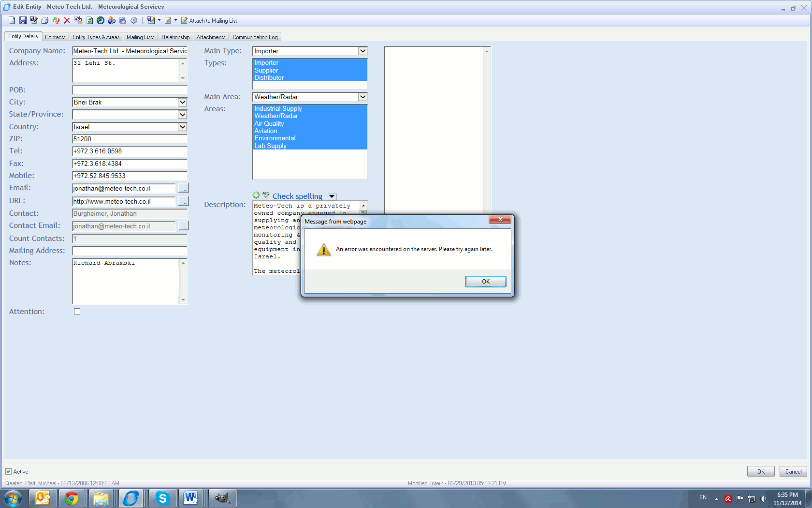812x508 pixels.
Task: Expand the Main Area Weather/Radar dropdown
Action: coord(362,97)
